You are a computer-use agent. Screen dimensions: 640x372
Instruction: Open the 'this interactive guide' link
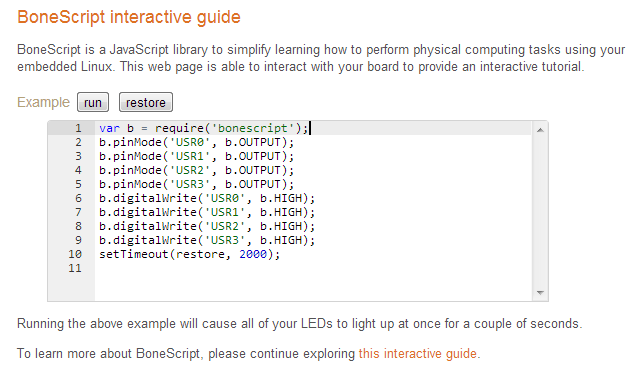point(418,353)
